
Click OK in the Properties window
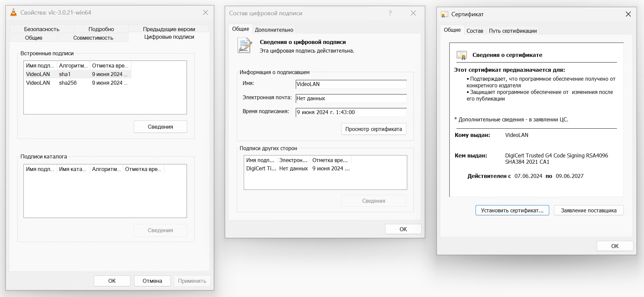point(112,281)
